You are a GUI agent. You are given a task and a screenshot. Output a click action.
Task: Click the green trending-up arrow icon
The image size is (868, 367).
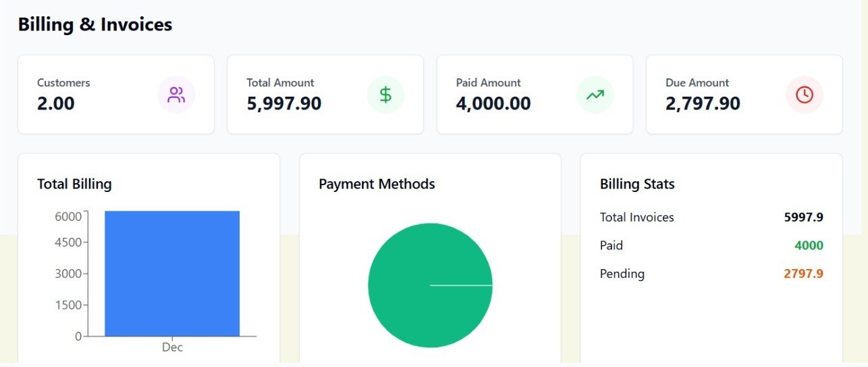(595, 95)
